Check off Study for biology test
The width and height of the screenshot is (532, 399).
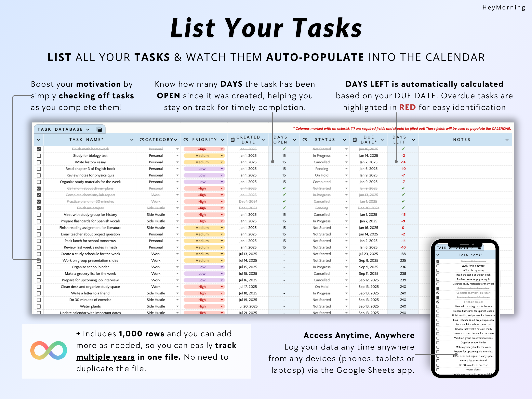tap(39, 156)
